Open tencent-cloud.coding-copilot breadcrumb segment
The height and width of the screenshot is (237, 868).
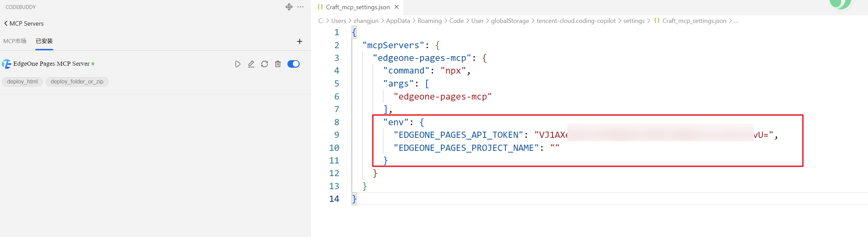(576, 21)
